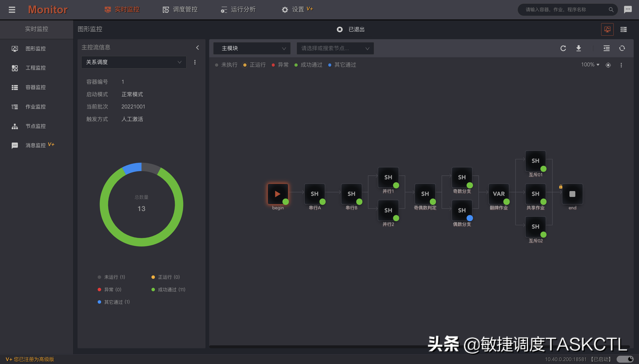Select 容器监控 in the sidebar
The height and width of the screenshot is (364, 639).
point(37,87)
